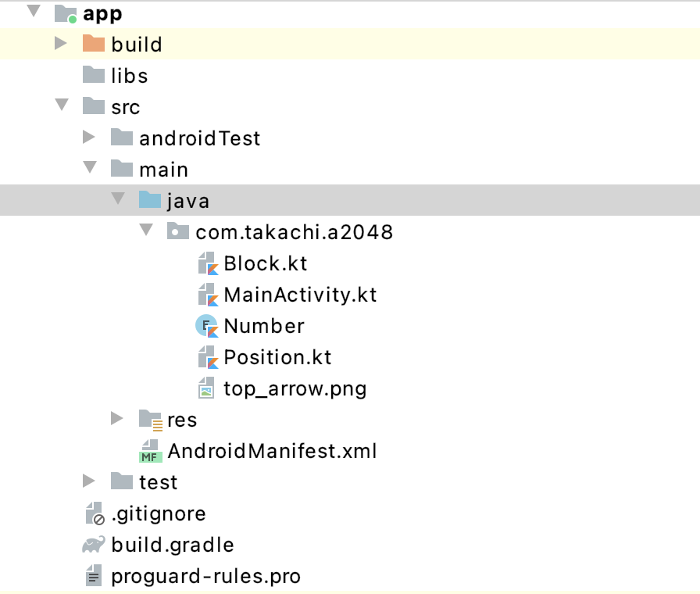This screenshot has width=700, height=594.
Task: Click the orange build folder icon
Action: tap(94, 44)
